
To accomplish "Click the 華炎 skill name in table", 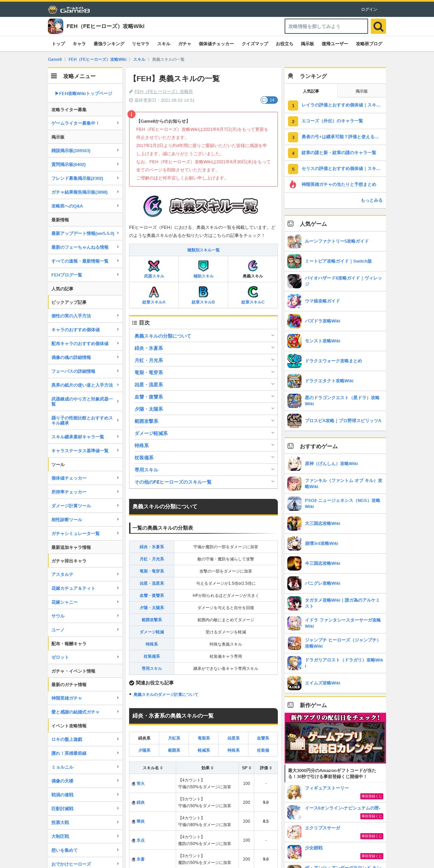I will pyautogui.click(x=141, y=821).
